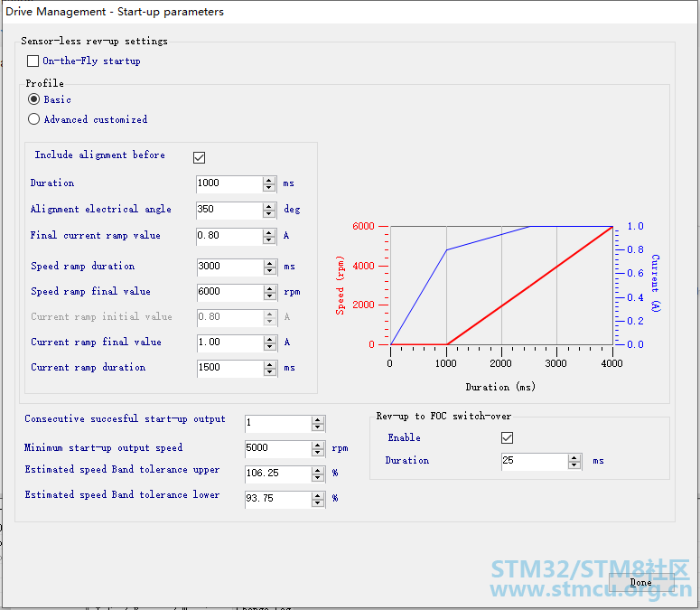Decrease Estimated speed Band tolerance upper

(317, 478)
